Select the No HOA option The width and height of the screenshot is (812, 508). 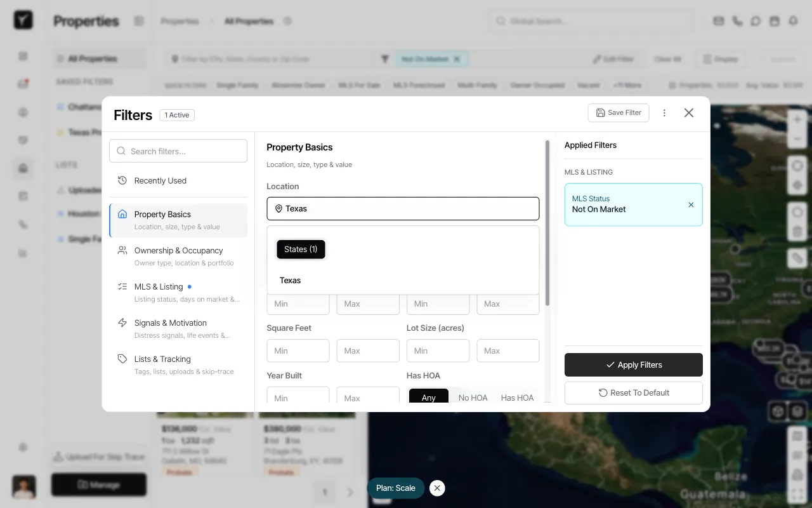coord(473,397)
